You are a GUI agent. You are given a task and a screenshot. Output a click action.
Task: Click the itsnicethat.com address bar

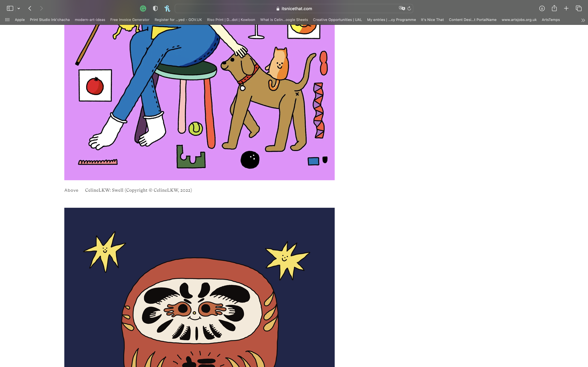(x=294, y=9)
